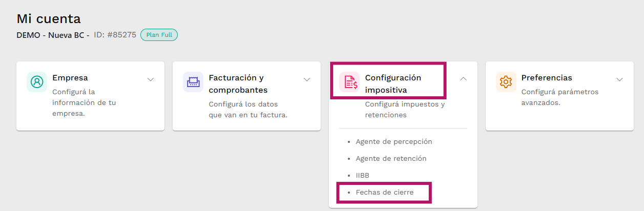The width and height of the screenshot is (644, 211).
Task: Expand the Empresa card chevron
Action: (x=151, y=79)
